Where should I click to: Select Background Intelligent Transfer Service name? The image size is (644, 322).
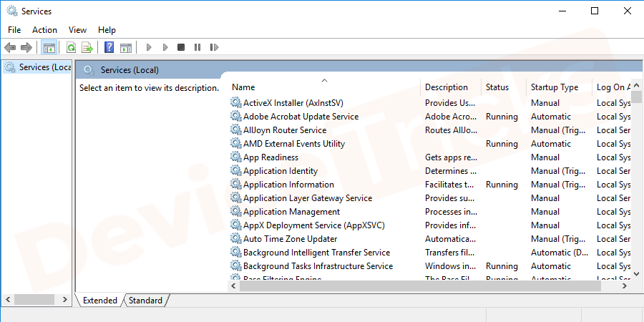pos(317,252)
